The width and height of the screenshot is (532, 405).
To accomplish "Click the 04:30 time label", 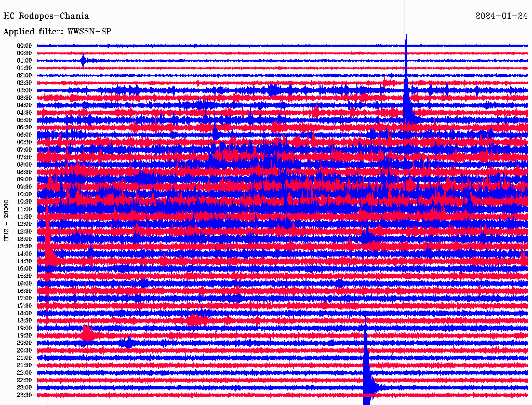I will click(24, 113).
